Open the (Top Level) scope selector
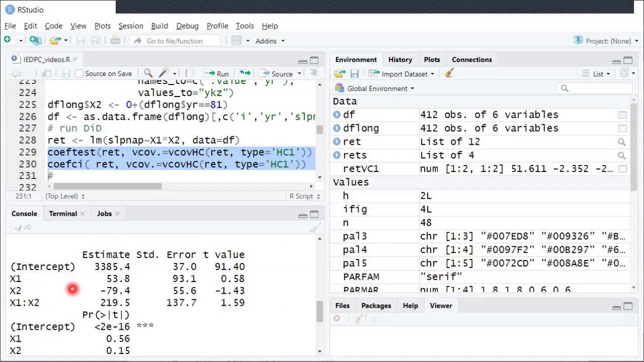Screen dimensions: 644x362 [65, 196]
